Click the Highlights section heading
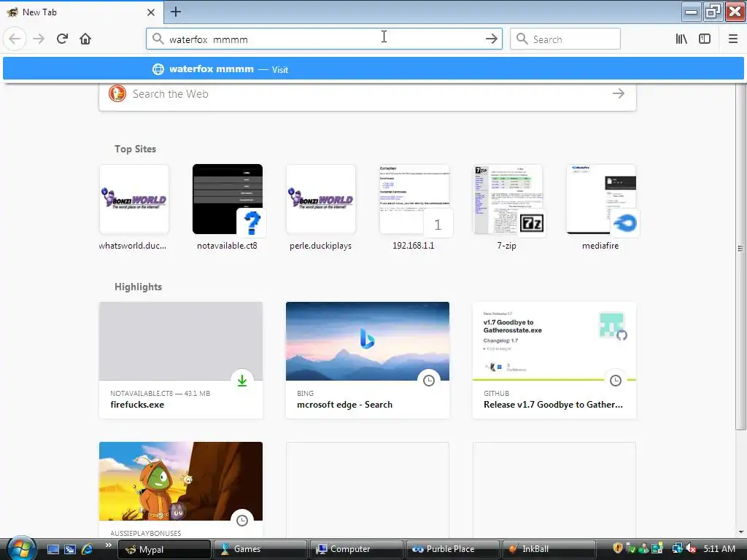Image resolution: width=747 pixels, height=560 pixels. pyautogui.click(x=138, y=287)
